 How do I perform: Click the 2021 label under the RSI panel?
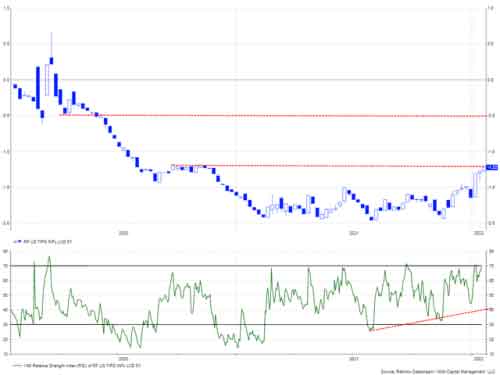(353, 359)
